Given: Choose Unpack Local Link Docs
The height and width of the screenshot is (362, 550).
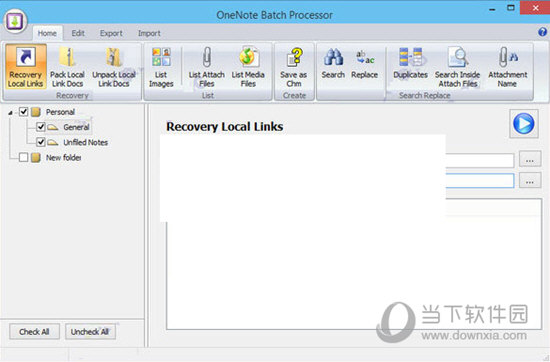Looking at the screenshot, I should [x=114, y=67].
